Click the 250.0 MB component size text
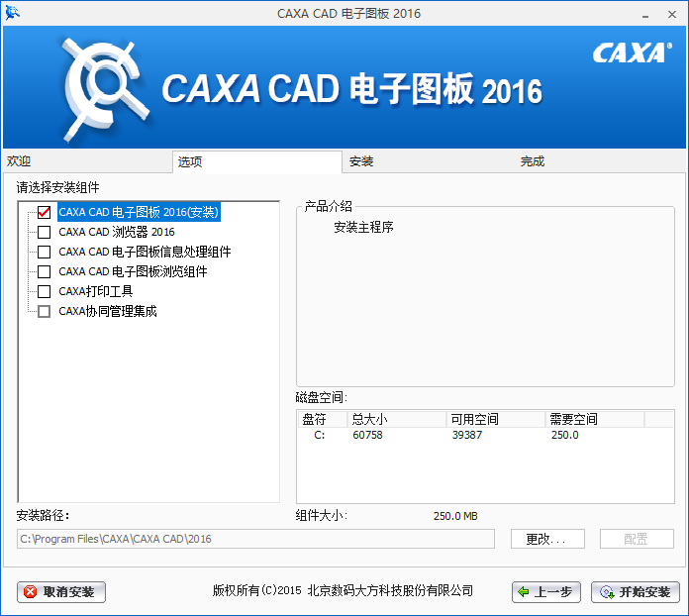The height and width of the screenshot is (616, 689). point(455,516)
